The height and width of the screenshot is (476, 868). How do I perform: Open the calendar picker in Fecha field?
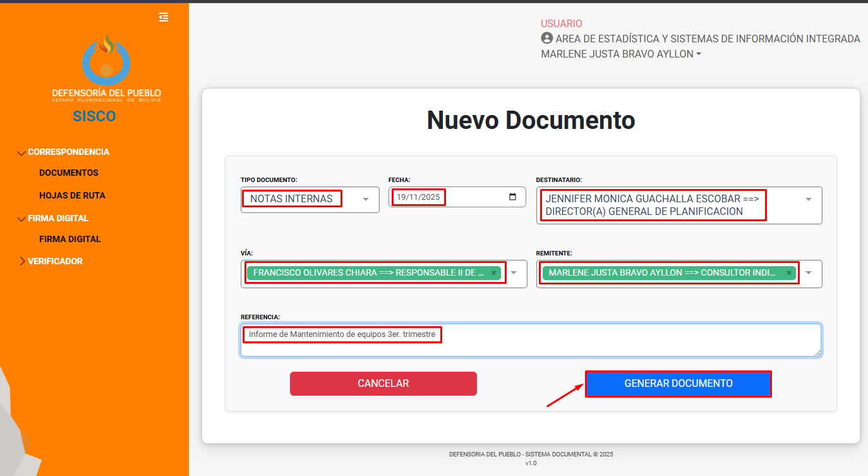pyautogui.click(x=513, y=197)
